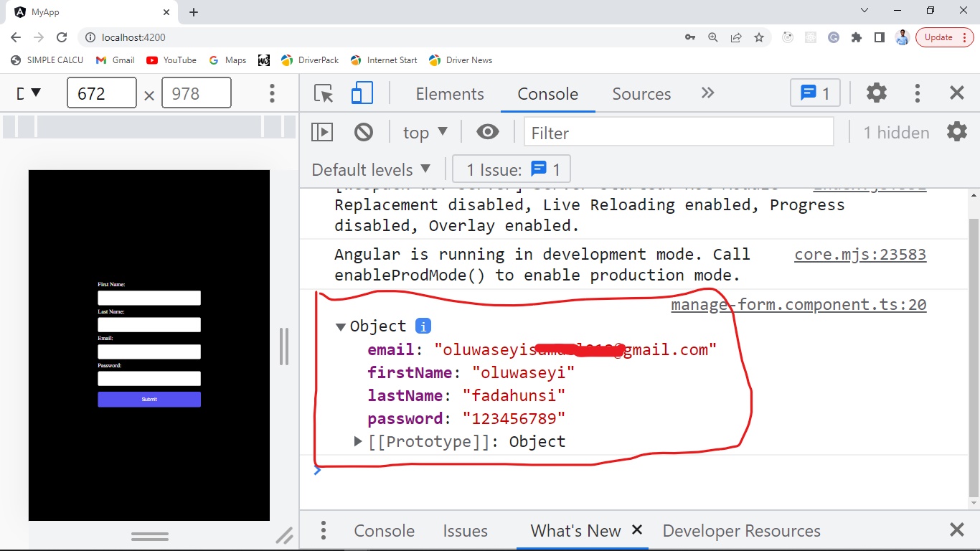Click the Update browser button
This screenshot has width=980, height=551.
945,37
